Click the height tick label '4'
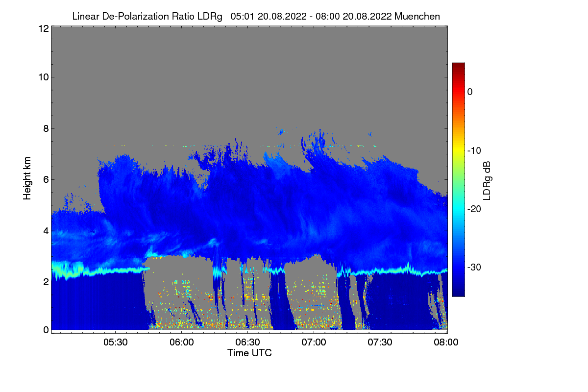This screenshot has width=588, height=392. pyautogui.click(x=45, y=230)
